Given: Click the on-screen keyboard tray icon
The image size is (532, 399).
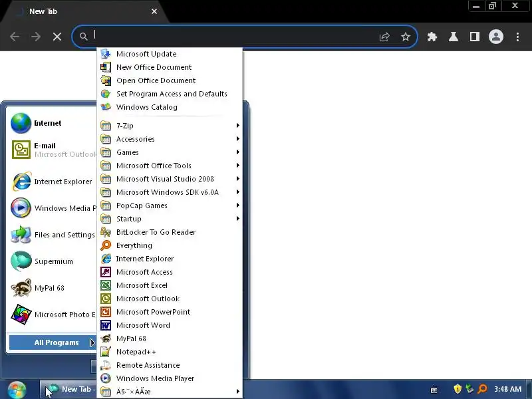Looking at the screenshot, I should 434,390.
